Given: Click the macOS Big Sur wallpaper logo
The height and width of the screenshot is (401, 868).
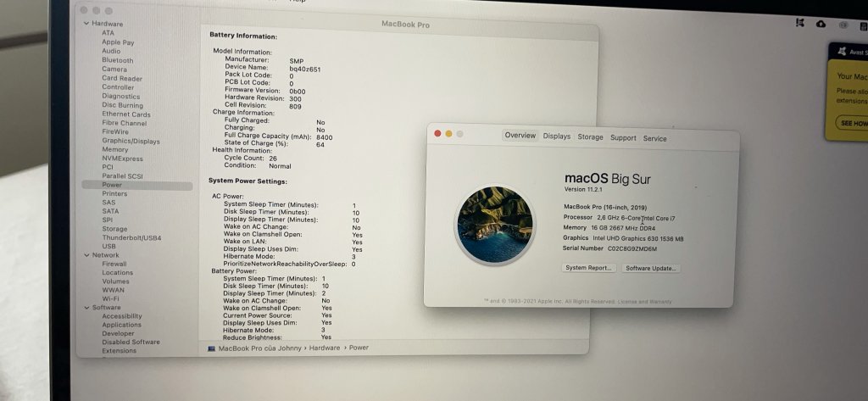Looking at the screenshot, I should point(495,225).
